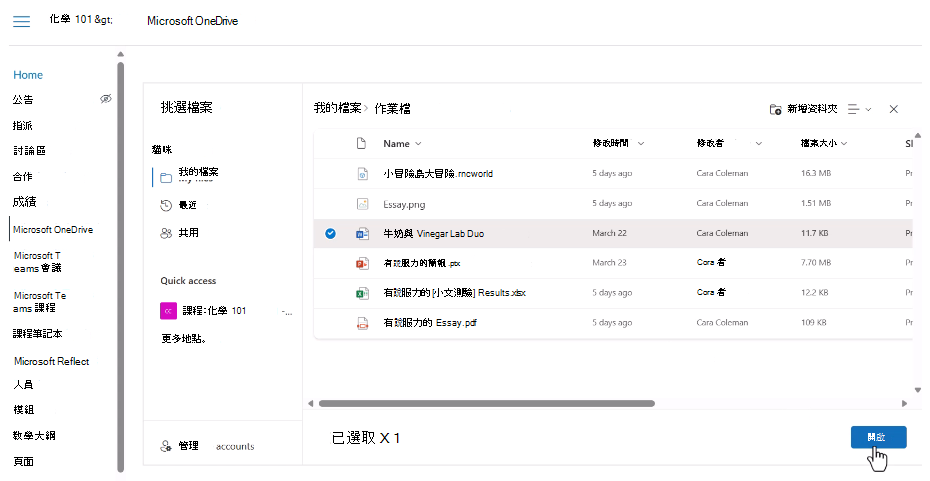The height and width of the screenshot is (481, 930).
Task: Open the hamburger navigation menu
Action: (21, 21)
